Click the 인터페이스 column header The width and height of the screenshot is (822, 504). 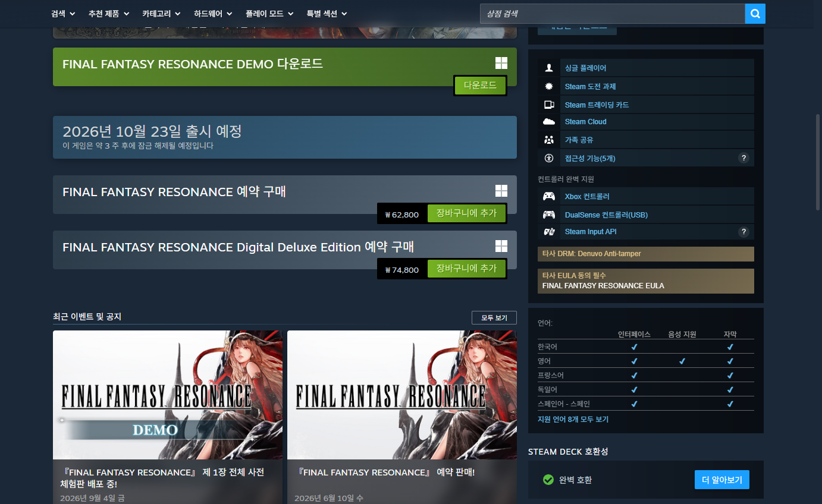click(x=634, y=334)
